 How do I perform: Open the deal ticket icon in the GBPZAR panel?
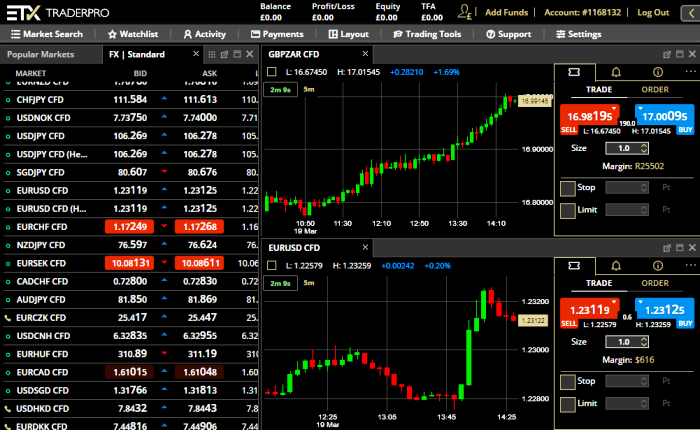(574, 72)
